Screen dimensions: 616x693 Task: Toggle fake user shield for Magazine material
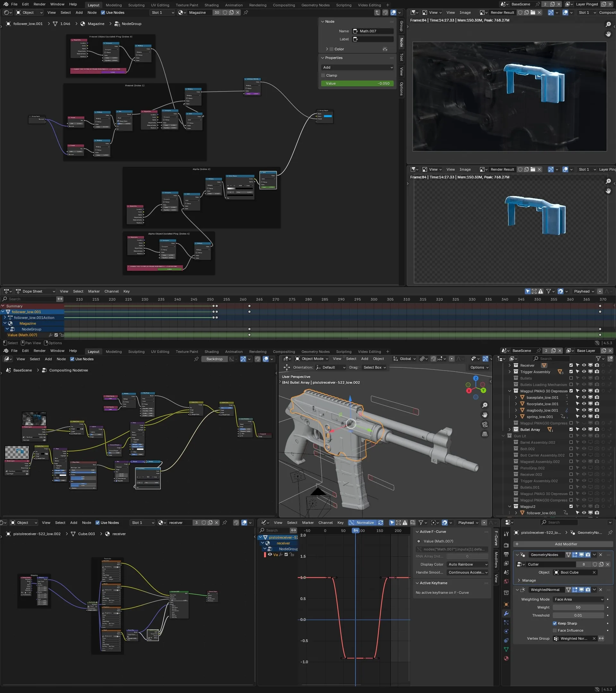pyautogui.click(x=225, y=13)
